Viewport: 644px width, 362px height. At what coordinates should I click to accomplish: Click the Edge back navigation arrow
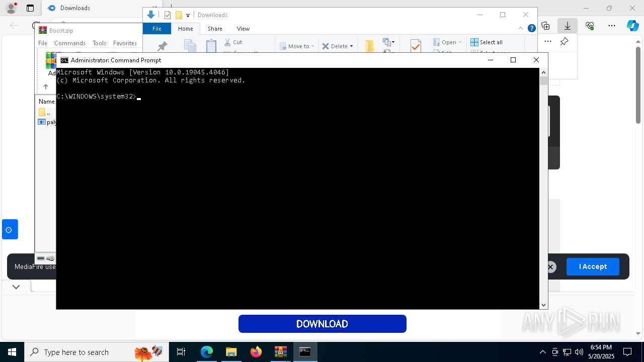(x=14, y=26)
